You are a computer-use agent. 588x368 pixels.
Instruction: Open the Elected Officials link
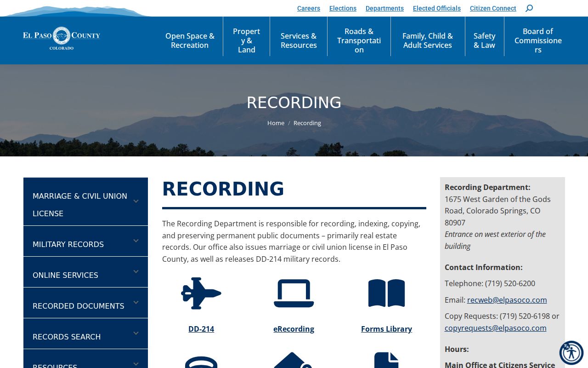click(437, 8)
